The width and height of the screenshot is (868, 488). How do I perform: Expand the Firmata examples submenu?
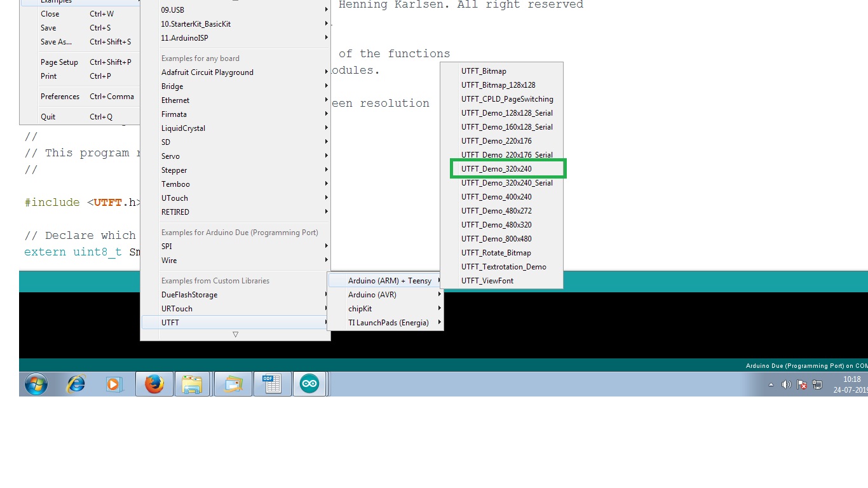(x=235, y=114)
